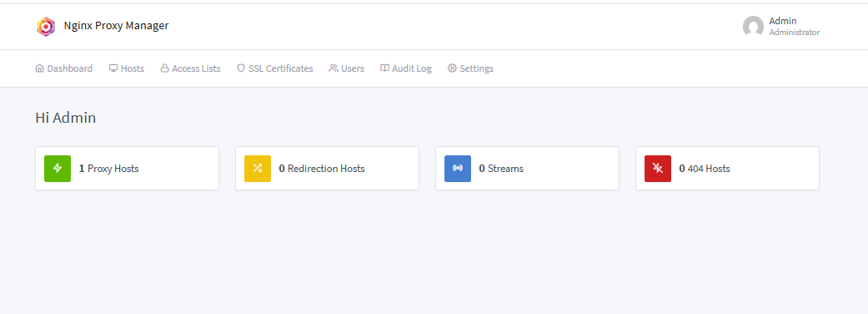The image size is (868, 314).
Task: Click the red 404 Hosts icon
Action: pyautogui.click(x=658, y=169)
